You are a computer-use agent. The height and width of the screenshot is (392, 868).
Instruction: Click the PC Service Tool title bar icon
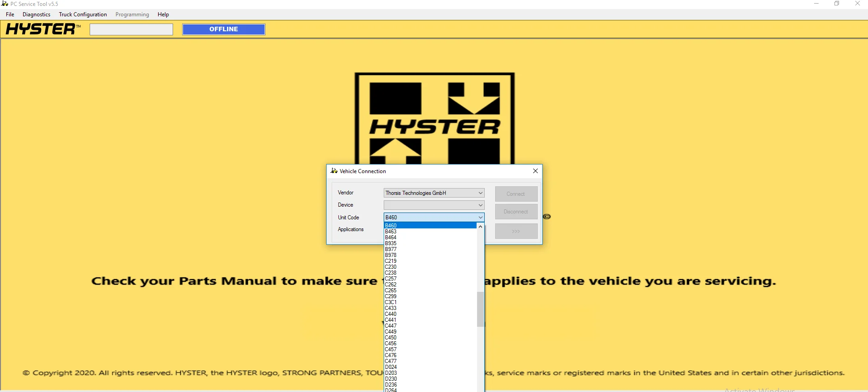[5, 4]
